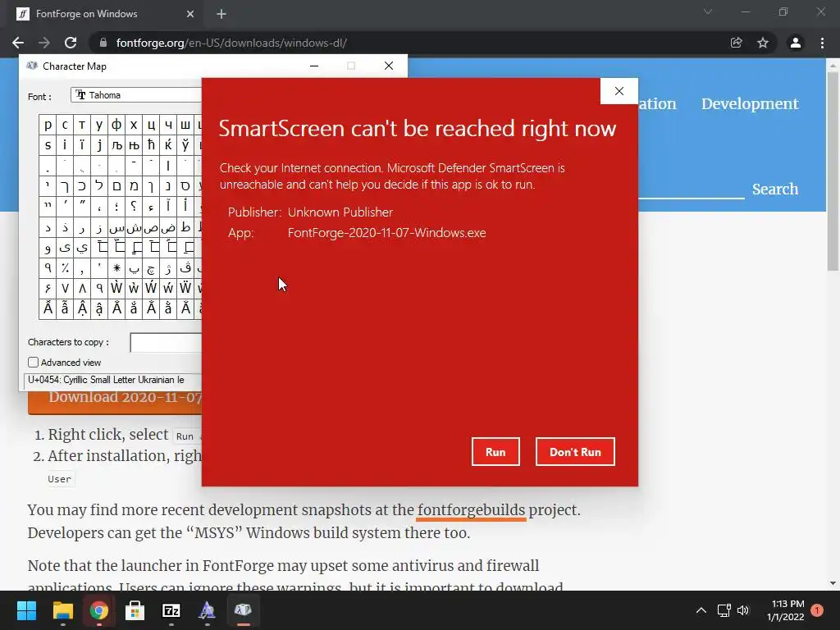Viewport: 840px width, 630px height.
Task: Bookmark this page with star icon
Action: click(x=763, y=43)
